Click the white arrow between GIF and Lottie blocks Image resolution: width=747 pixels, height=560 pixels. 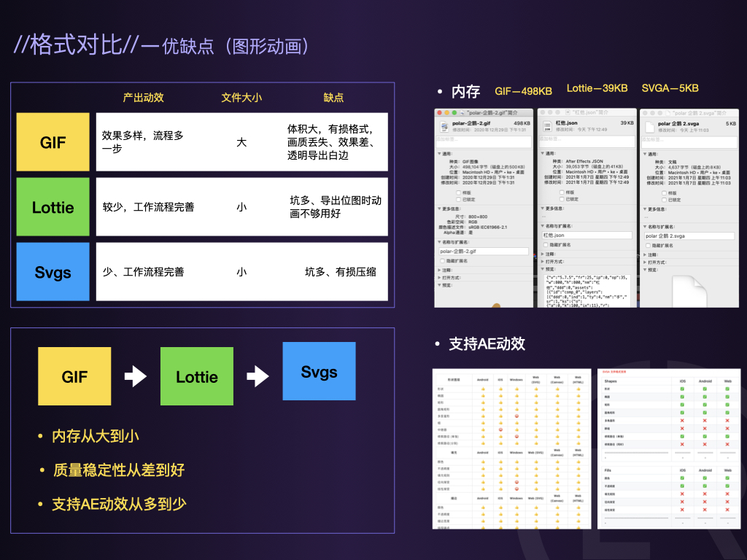tap(135, 376)
